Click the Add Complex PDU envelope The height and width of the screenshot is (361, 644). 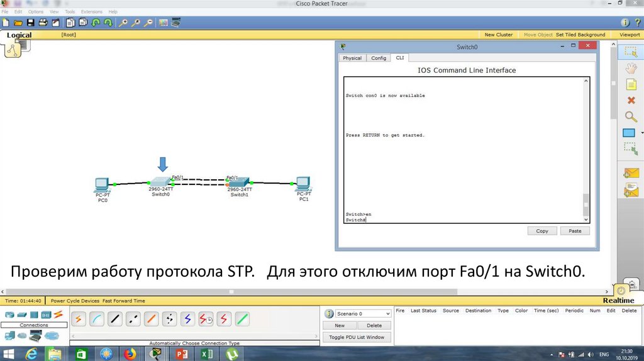click(x=631, y=190)
